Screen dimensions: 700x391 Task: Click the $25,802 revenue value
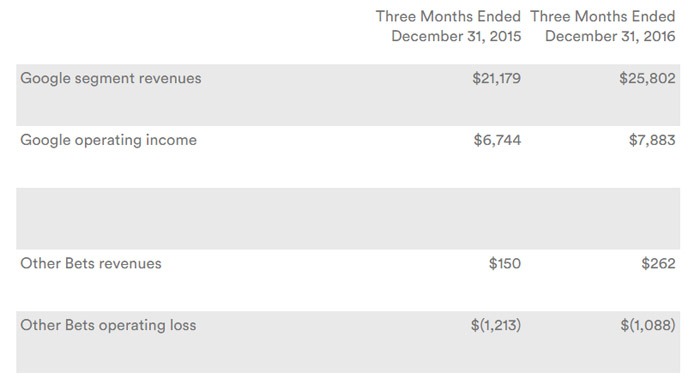[647, 79]
